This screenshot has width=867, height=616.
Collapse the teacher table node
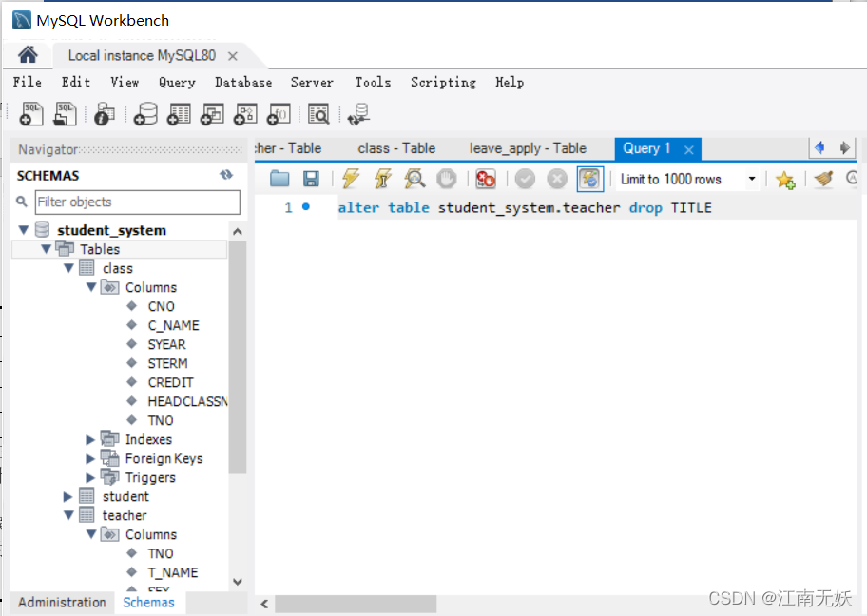(69, 515)
